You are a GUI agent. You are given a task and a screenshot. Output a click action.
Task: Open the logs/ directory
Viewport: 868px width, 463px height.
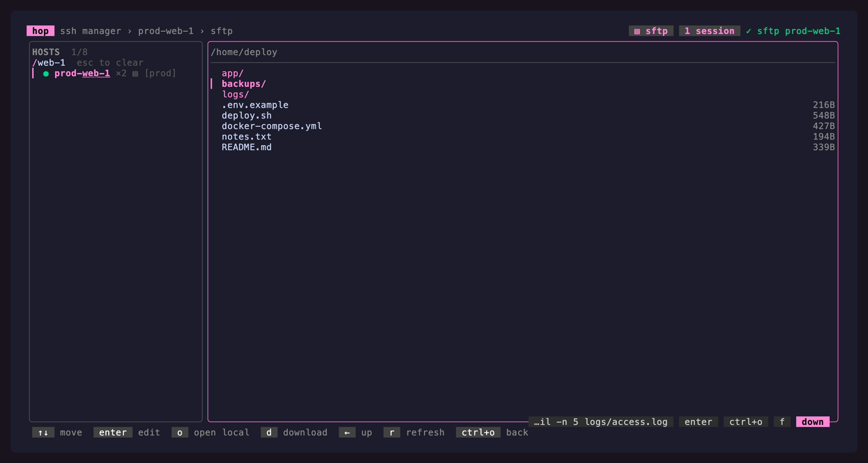point(236,94)
